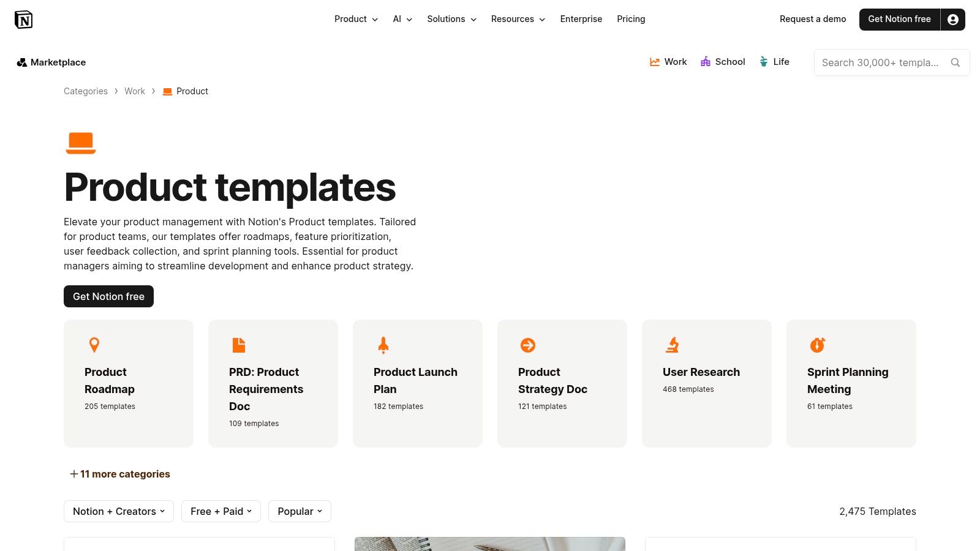Click the School building icon
980x551 pixels.
click(x=706, y=62)
